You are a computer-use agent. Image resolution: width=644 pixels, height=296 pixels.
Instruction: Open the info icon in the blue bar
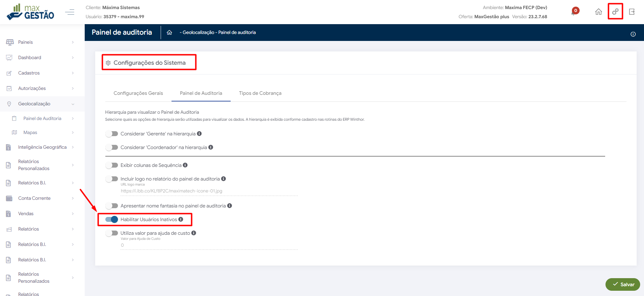(x=633, y=34)
